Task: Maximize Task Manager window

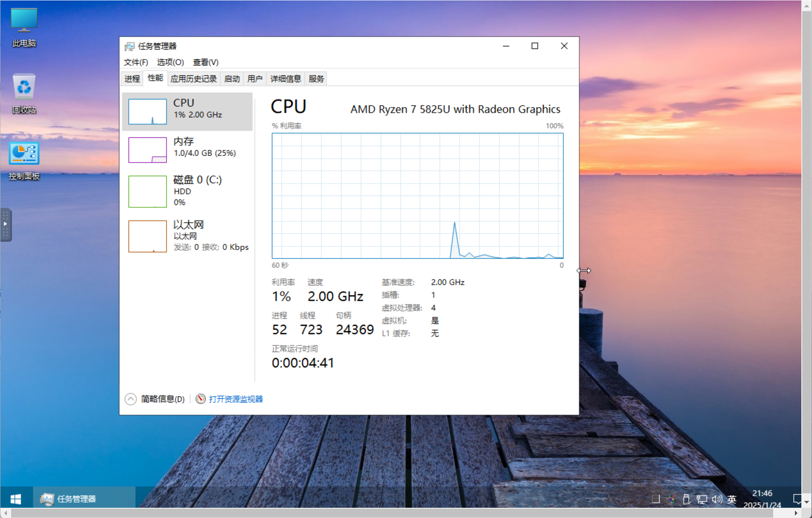Action: coord(535,46)
